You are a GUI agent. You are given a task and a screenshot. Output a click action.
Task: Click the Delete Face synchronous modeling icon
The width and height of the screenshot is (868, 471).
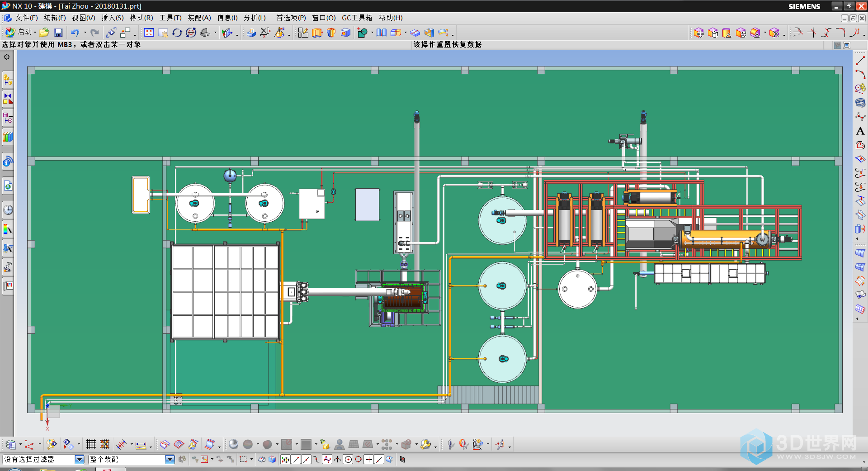point(774,33)
